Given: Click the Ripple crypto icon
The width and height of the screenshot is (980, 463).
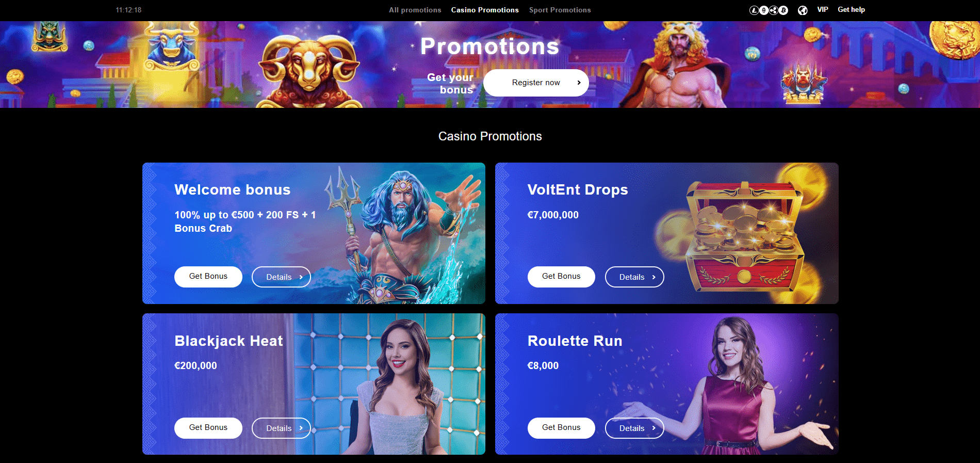Looking at the screenshot, I should [x=774, y=10].
